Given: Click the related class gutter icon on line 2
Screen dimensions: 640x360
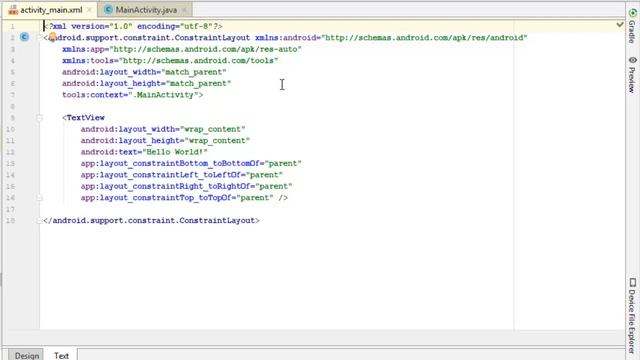Looking at the screenshot, I should pos(24,37).
